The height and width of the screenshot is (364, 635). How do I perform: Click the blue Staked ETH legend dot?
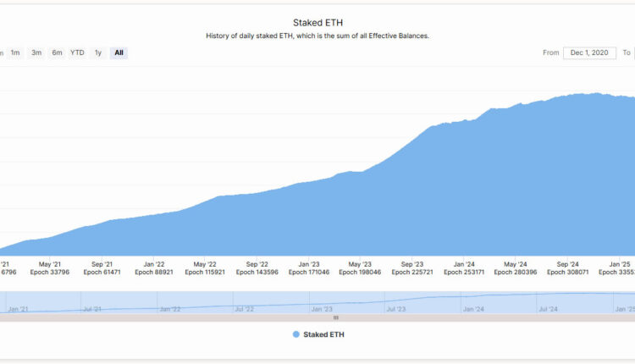coord(296,334)
